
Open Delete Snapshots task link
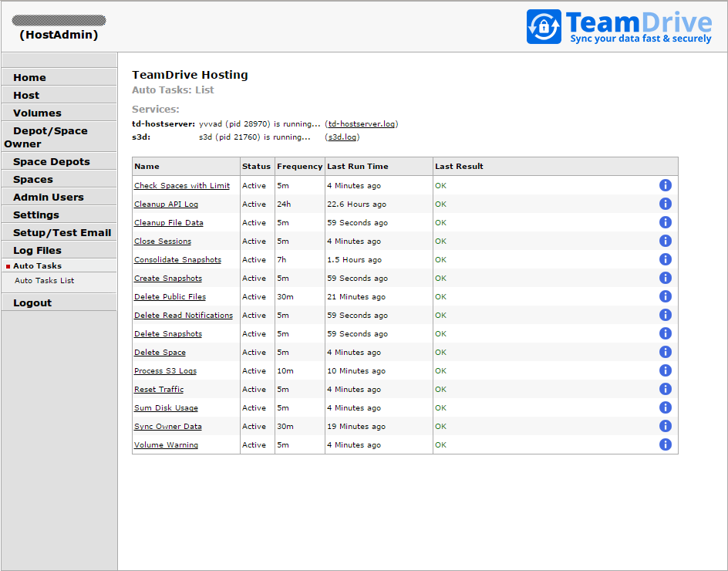point(168,333)
